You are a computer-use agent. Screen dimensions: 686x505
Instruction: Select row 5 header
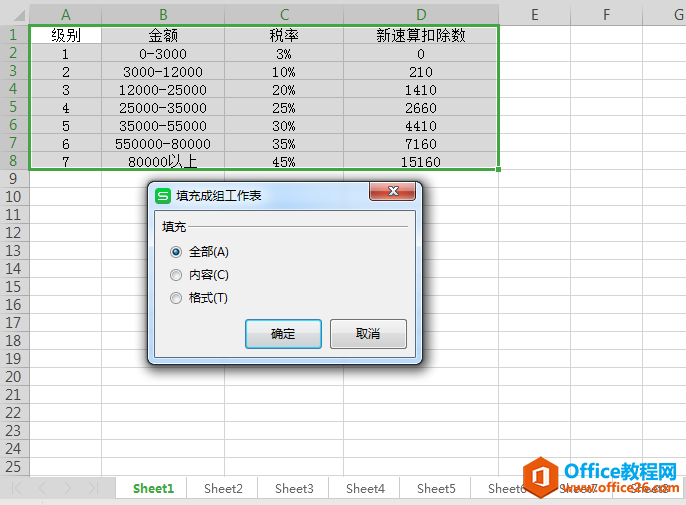pyautogui.click(x=13, y=107)
